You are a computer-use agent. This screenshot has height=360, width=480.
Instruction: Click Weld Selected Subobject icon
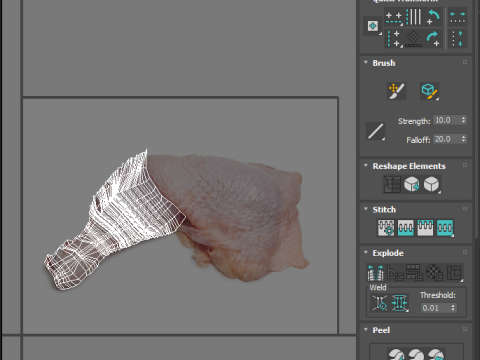click(400, 303)
